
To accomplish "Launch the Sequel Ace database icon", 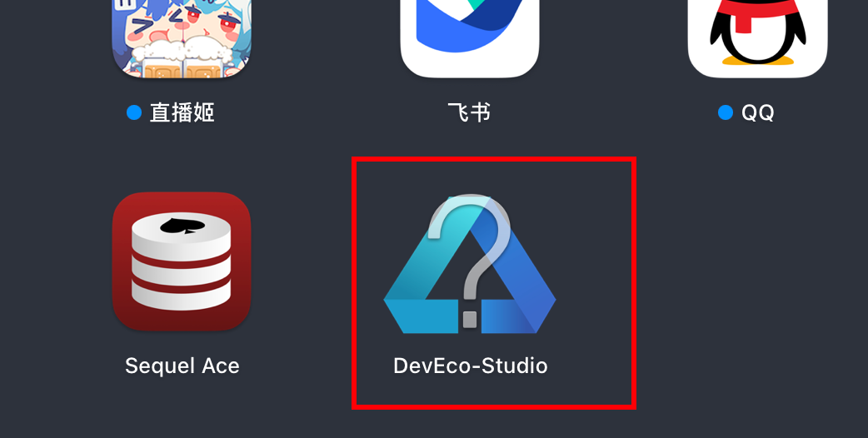I will (182, 261).
